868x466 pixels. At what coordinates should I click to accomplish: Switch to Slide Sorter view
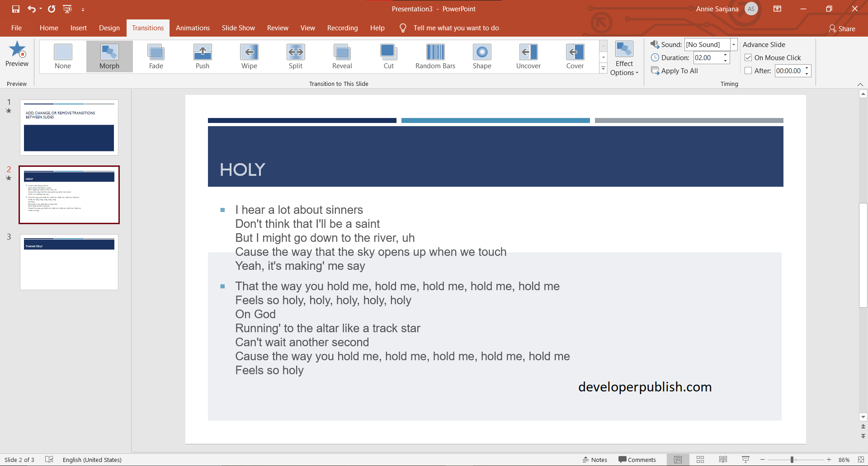click(700, 460)
